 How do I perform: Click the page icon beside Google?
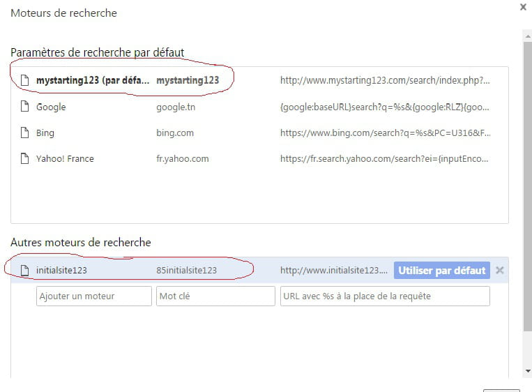pyautogui.click(x=25, y=106)
